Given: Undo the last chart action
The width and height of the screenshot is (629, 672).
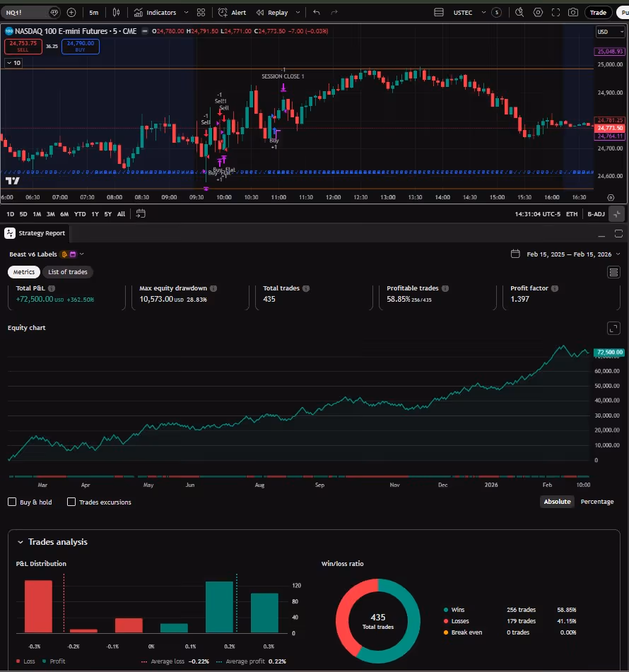Looking at the screenshot, I should click(317, 13).
